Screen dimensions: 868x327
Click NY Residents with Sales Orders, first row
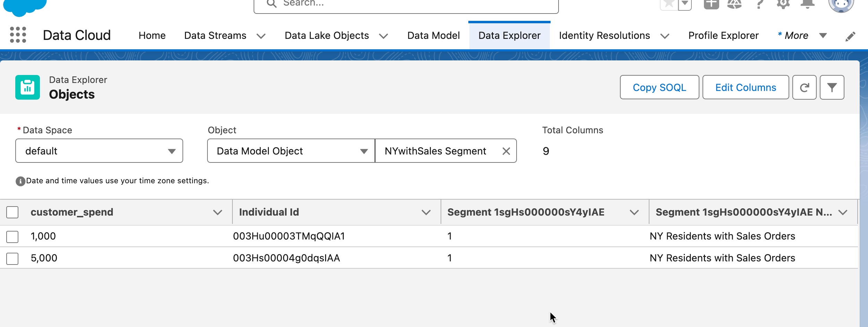722,236
